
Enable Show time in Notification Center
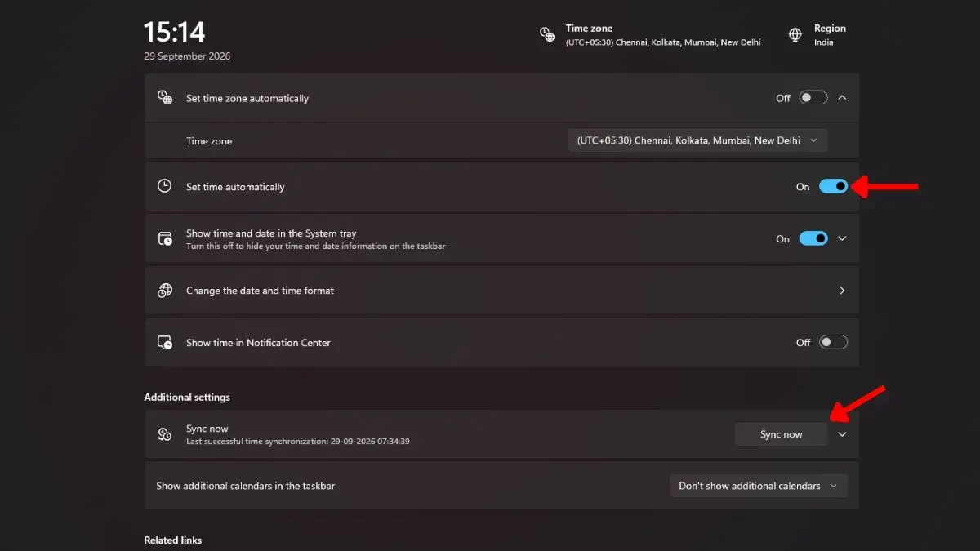pos(834,343)
